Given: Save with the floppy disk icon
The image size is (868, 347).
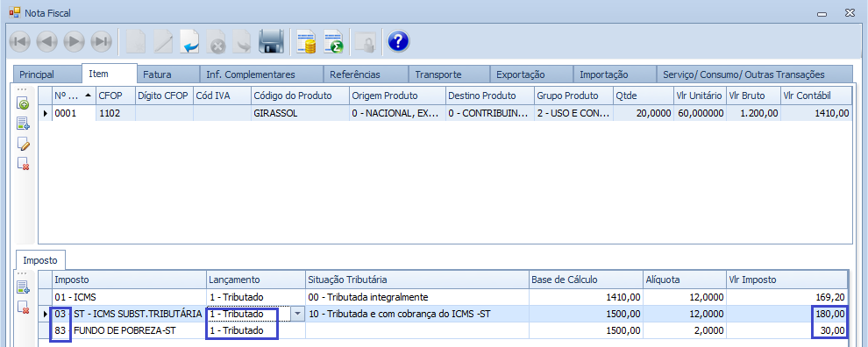Looking at the screenshot, I should [x=271, y=42].
